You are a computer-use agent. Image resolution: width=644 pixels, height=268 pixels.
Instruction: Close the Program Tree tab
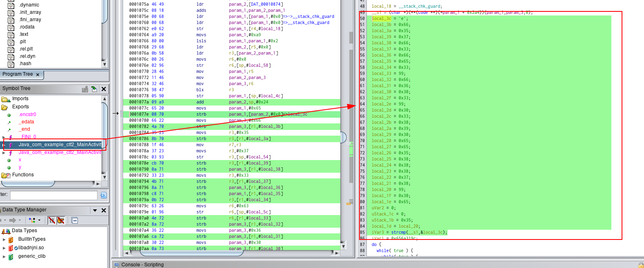(x=38, y=75)
